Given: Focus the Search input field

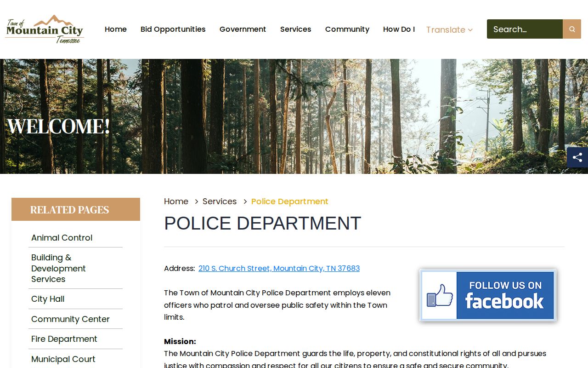Looking at the screenshot, I should [x=525, y=29].
